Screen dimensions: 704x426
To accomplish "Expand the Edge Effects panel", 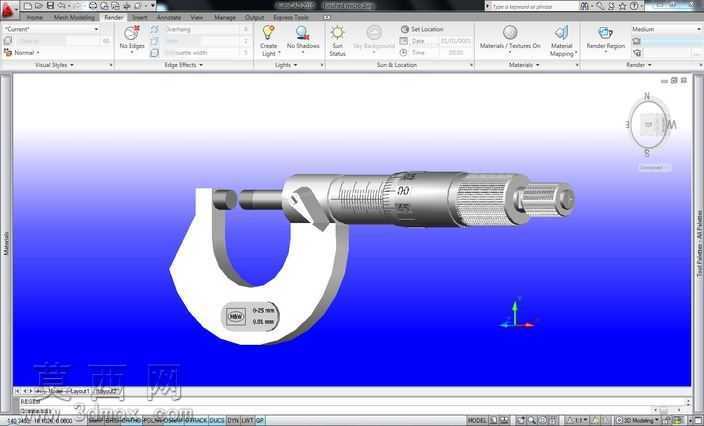I will [183, 65].
